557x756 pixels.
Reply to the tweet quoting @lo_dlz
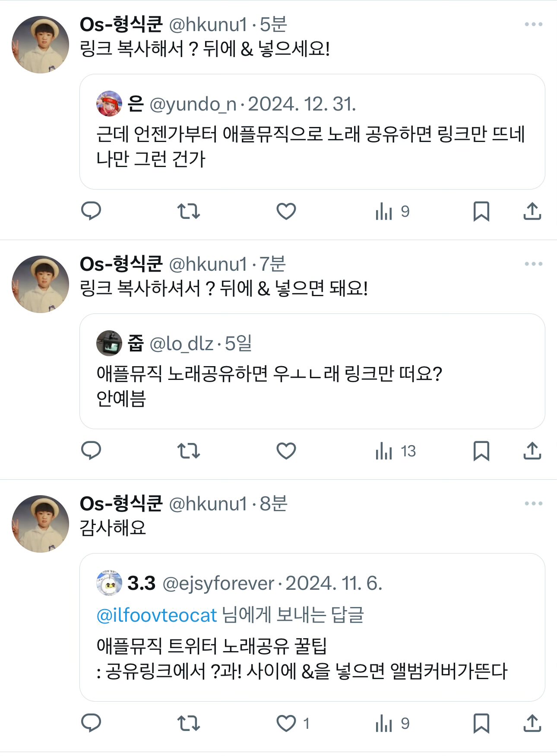click(91, 451)
